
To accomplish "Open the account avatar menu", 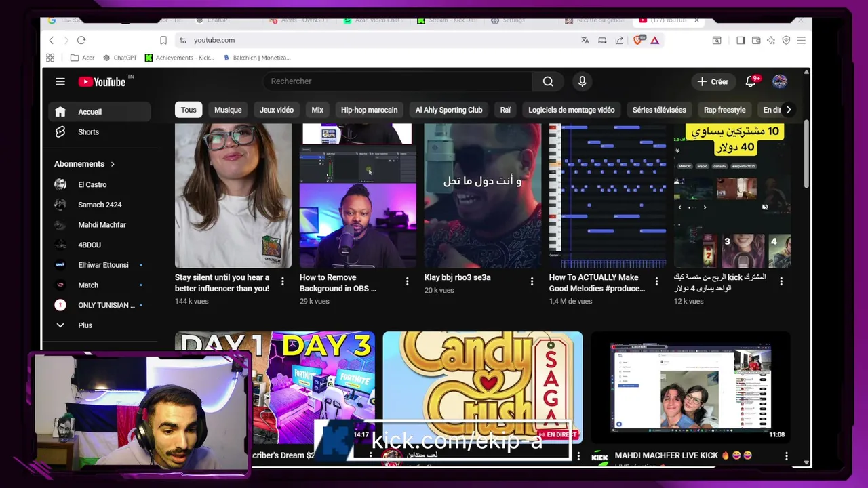I will 780,81.
